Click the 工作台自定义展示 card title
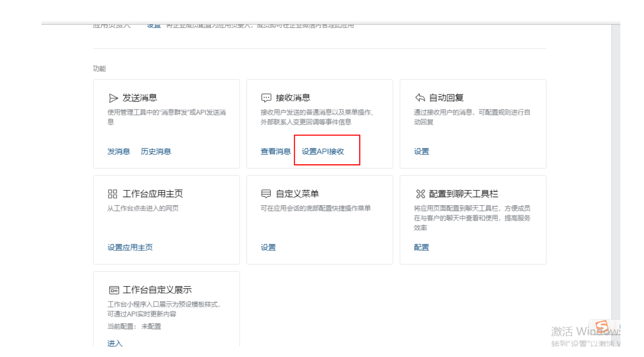The image size is (644, 357). (x=157, y=290)
